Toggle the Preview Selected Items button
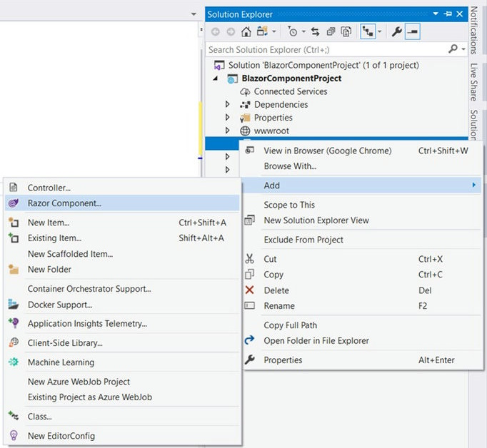The height and width of the screenshot is (448, 487). tap(413, 31)
